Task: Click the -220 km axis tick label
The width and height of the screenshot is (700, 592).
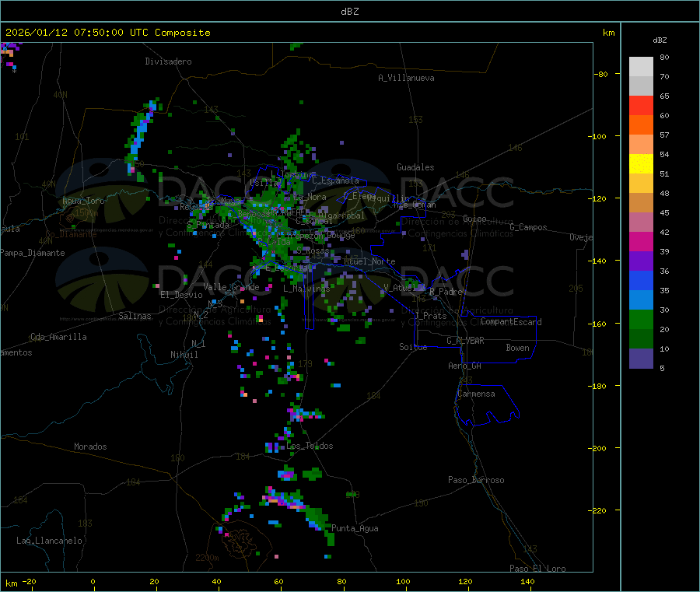Action: tap(599, 511)
